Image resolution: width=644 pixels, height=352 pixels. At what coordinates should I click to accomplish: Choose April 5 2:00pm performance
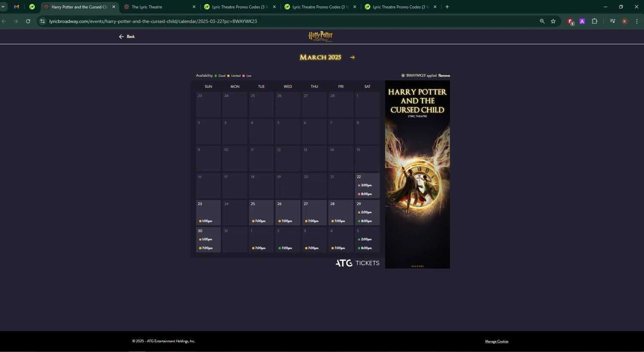(x=365, y=239)
